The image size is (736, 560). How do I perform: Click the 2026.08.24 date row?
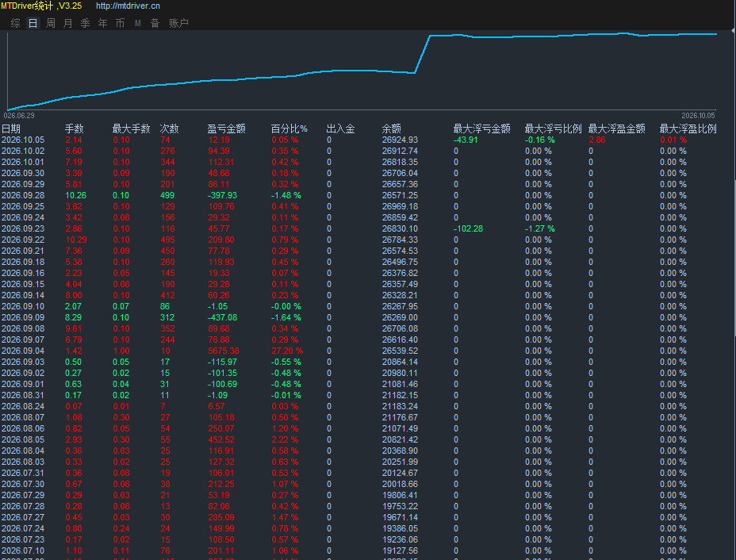[23, 406]
